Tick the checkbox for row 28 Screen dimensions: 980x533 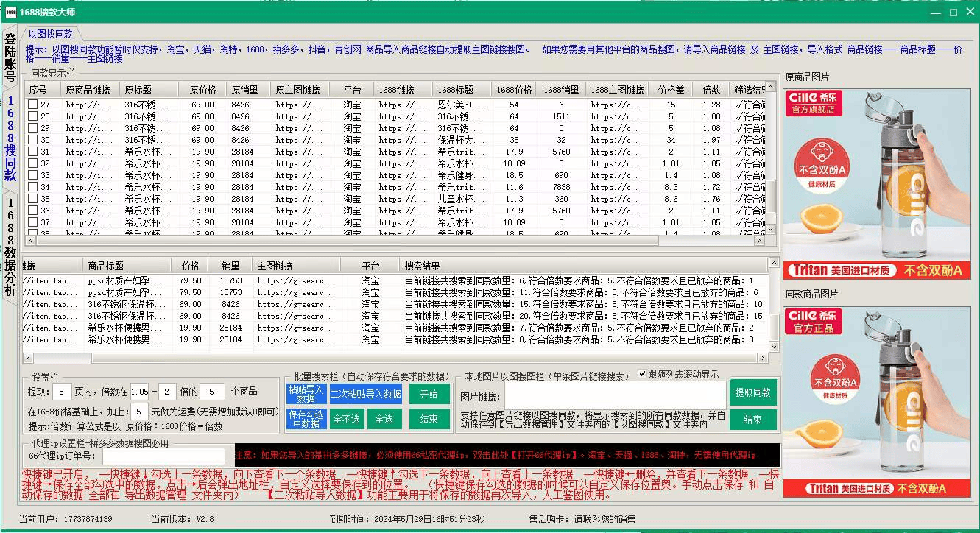pos(32,116)
